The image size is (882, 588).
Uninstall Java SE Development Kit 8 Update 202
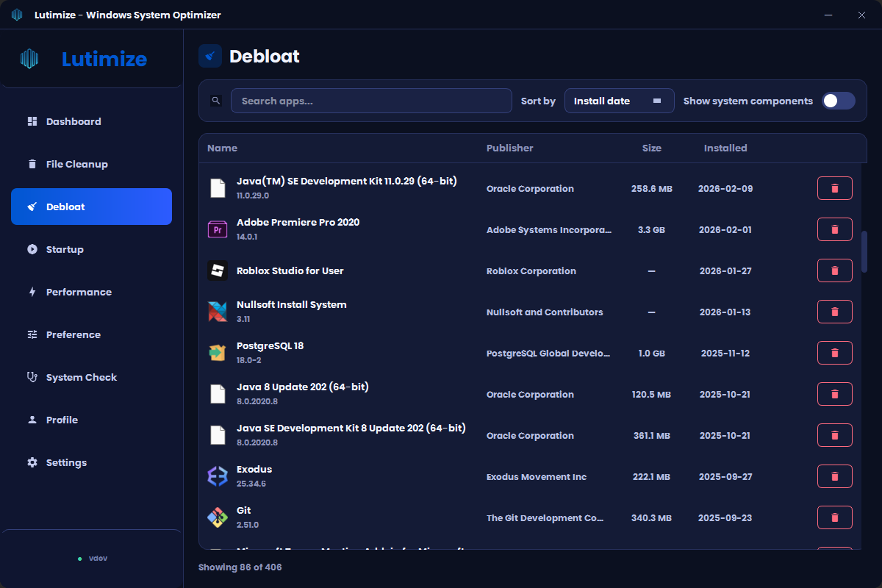pyautogui.click(x=834, y=435)
